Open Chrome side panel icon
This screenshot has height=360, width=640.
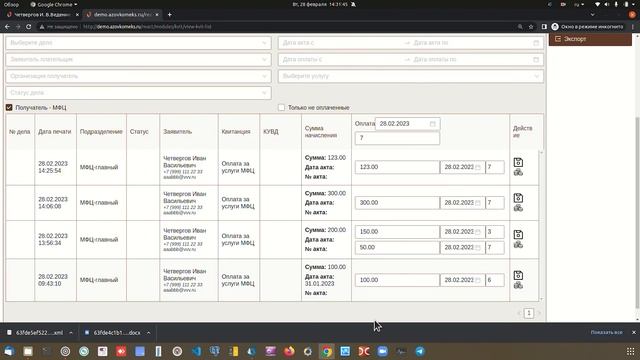click(544, 27)
